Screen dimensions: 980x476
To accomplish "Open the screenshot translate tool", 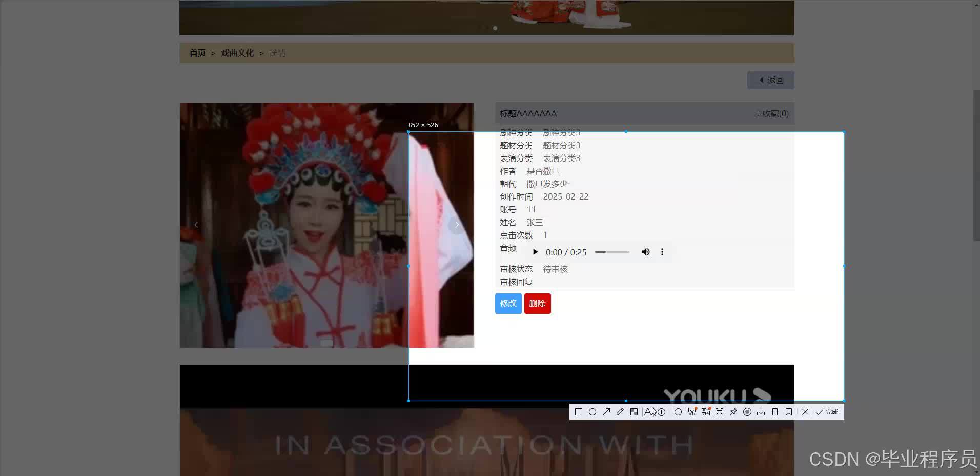I will tap(706, 412).
